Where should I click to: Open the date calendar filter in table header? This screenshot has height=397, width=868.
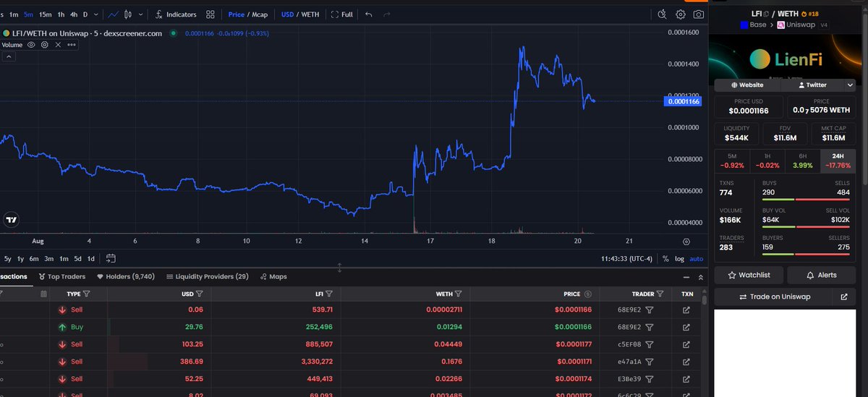pyautogui.click(x=44, y=294)
